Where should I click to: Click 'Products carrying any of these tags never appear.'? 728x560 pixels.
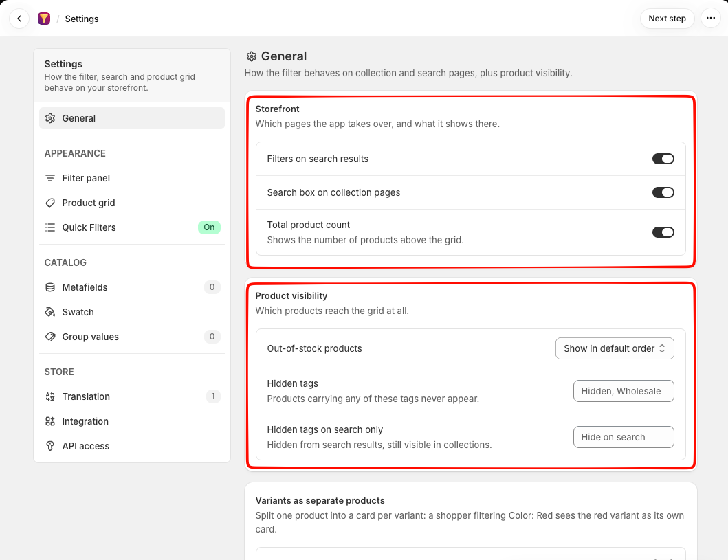point(373,399)
